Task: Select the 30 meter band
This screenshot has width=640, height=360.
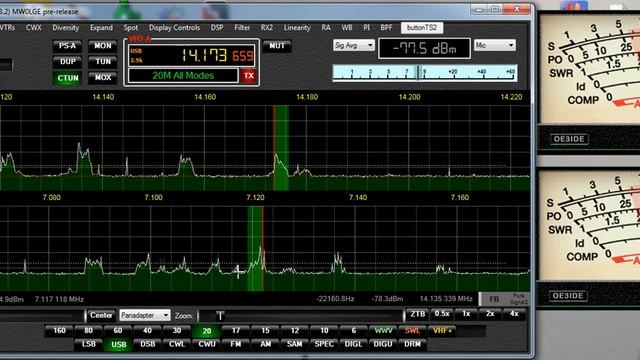Action: [177, 331]
